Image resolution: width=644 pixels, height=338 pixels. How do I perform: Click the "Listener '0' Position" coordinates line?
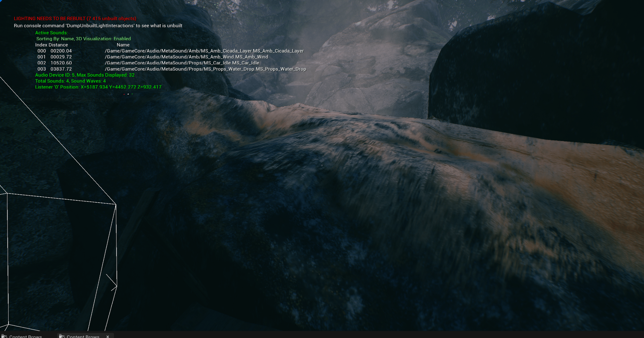(x=98, y=87)
